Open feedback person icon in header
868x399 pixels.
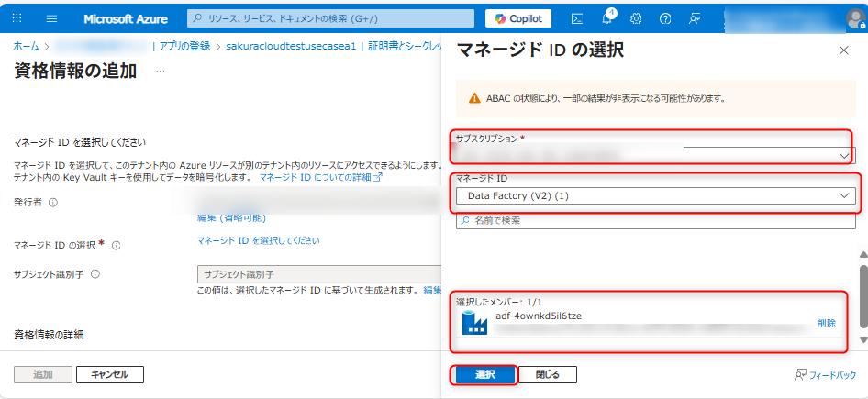click(695, 18)
